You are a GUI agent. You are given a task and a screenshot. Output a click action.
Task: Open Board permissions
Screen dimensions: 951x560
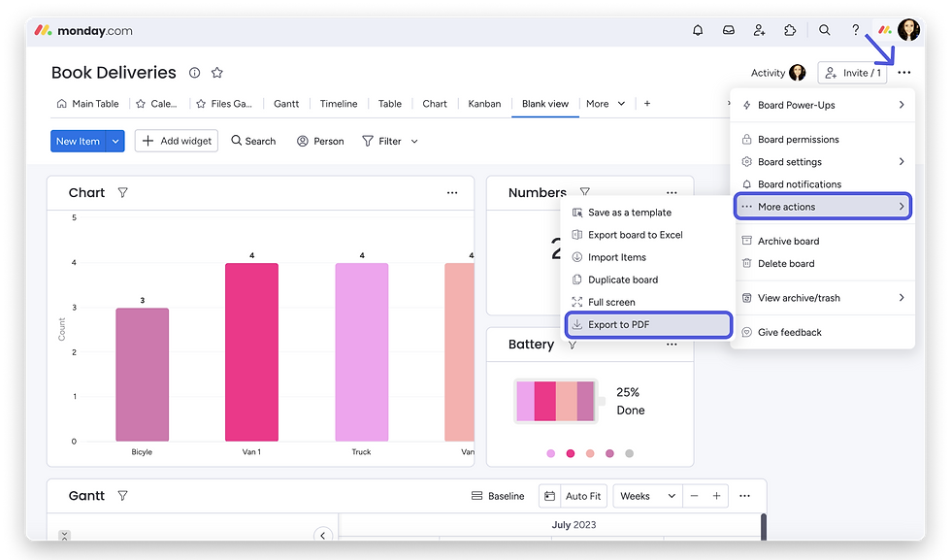click(x=790, y=140)
